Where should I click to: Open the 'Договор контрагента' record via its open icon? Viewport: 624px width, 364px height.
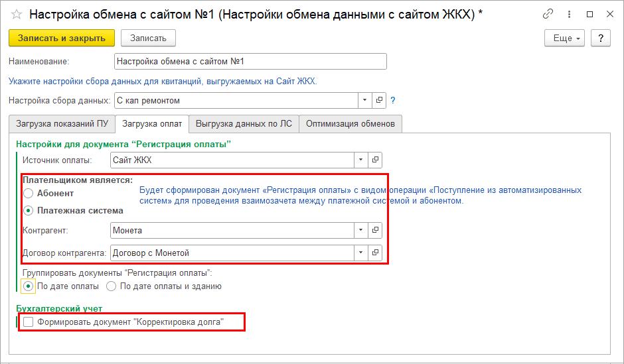[375, 253]
